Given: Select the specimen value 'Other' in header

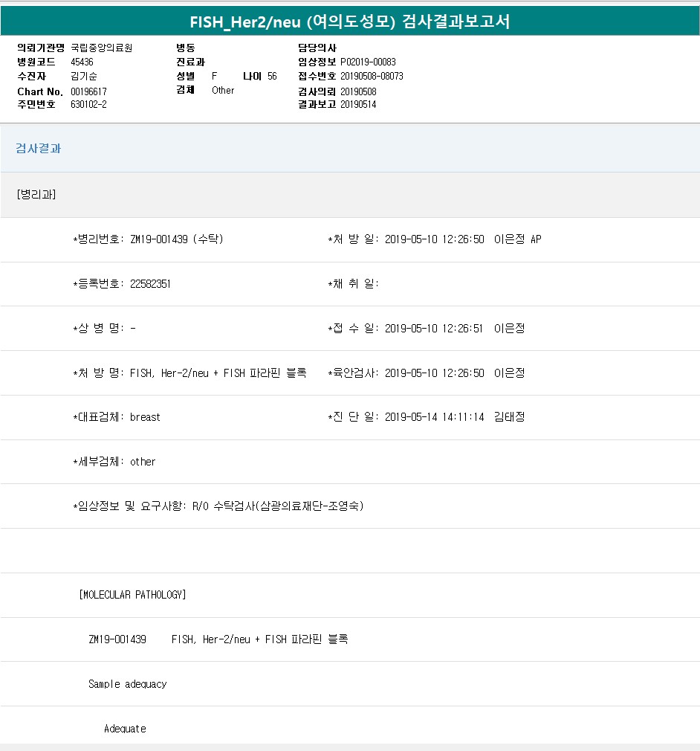Looking at the screenshot, I should (223, 91).
